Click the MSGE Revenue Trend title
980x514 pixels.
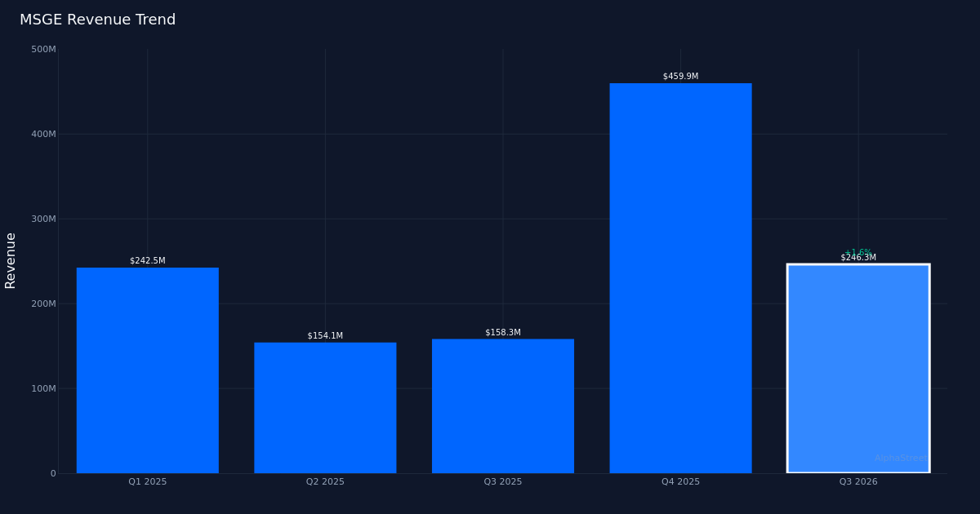pyautogui.click(x=97, y=20)
